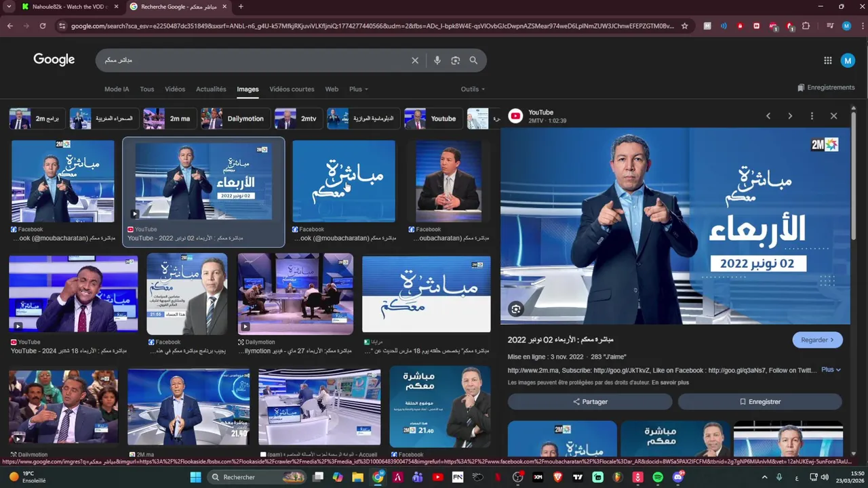Clear the Google search box with X
868x488 pixels.
415,60
